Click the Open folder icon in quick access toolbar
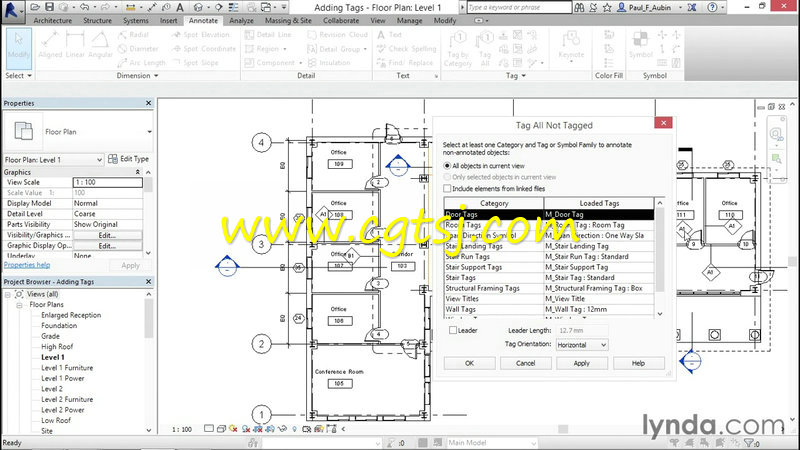 [x=35, y=7]
